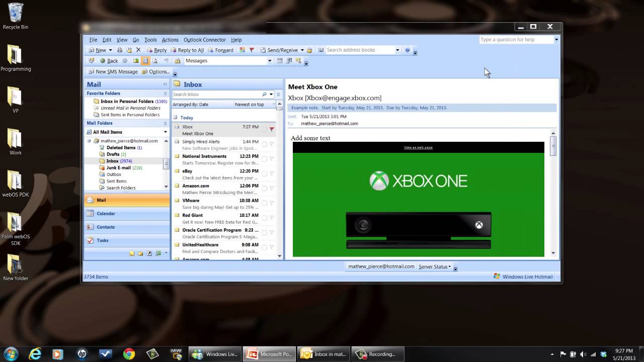Minimize the navigation pane with double chevron
The height and width of the screenshot is (362, 644).
click(165, 84)
